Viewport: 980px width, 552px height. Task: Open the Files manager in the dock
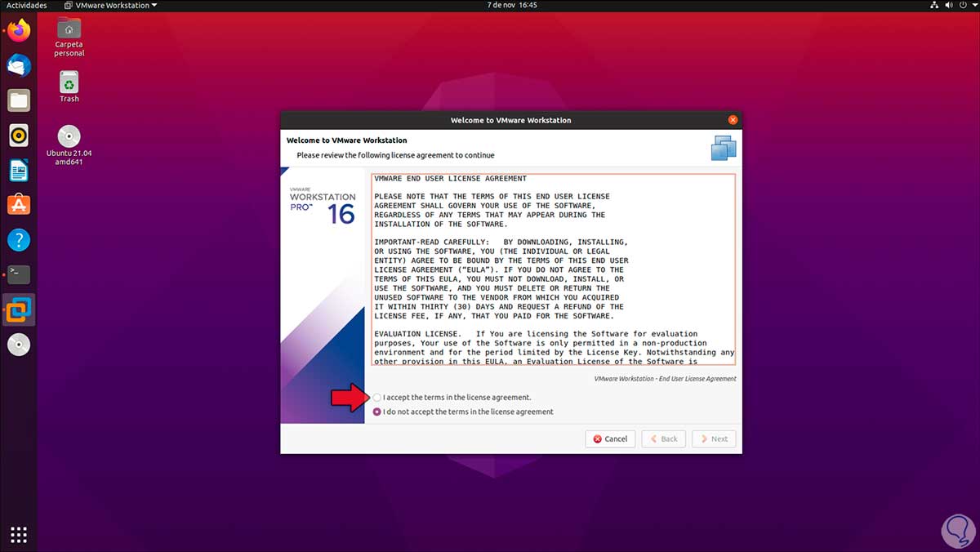(x=19, y=100)
